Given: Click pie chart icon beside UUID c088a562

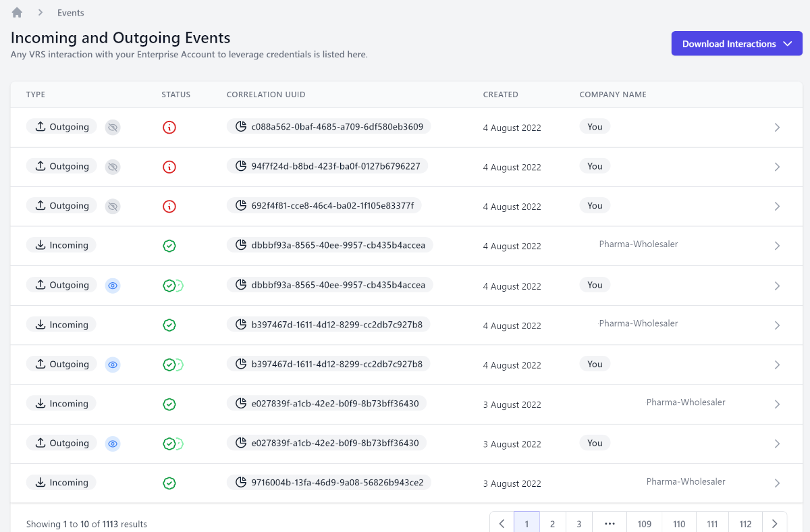Looking at the screenshot, I should (x=240, y=127).
